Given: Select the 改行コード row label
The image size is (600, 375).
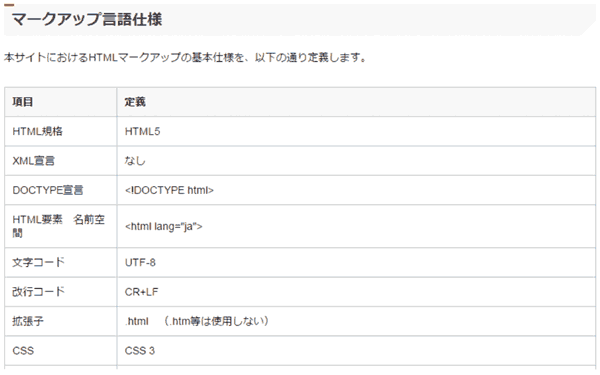Looking at the screenshot, I should pos(39,292).
